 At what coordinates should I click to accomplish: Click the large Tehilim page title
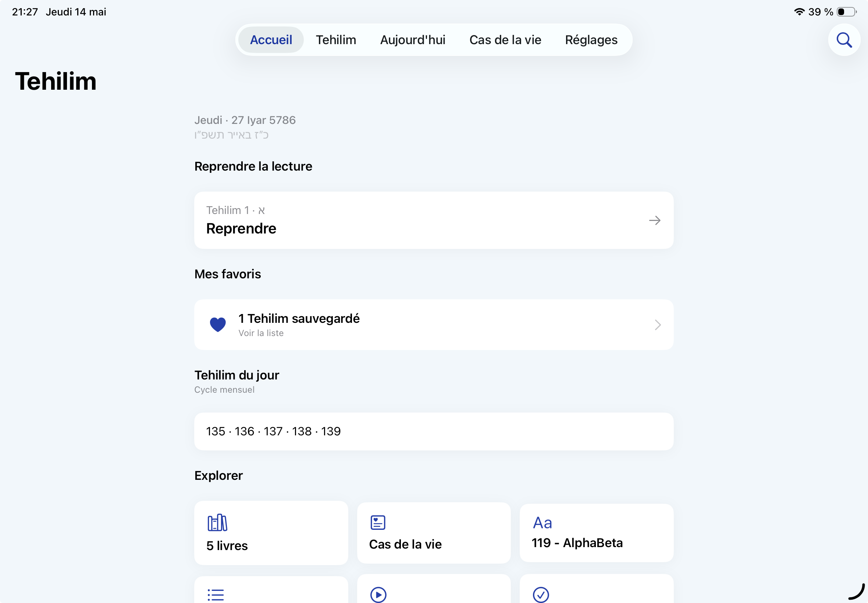pyautogui.click(x=56, y=81)
